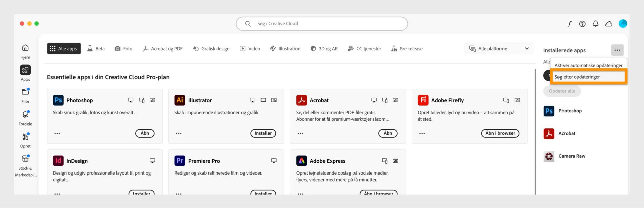
Task: Click the Adobe Firefly Fi icon
Action: [423, 100]
